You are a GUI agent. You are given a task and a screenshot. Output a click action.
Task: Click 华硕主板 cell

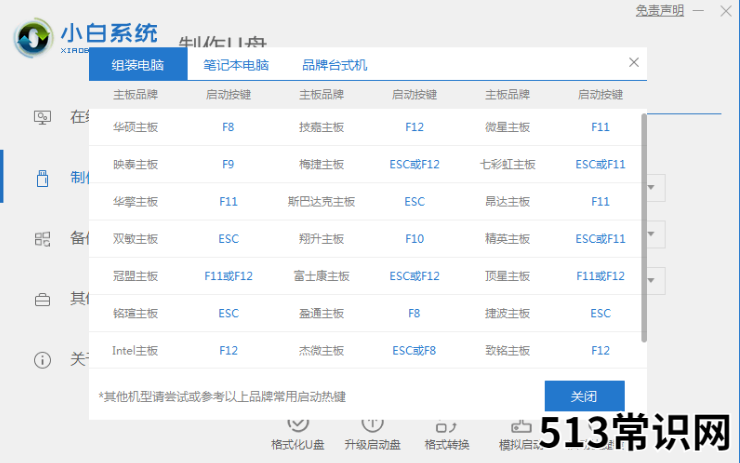coord(135,127)
